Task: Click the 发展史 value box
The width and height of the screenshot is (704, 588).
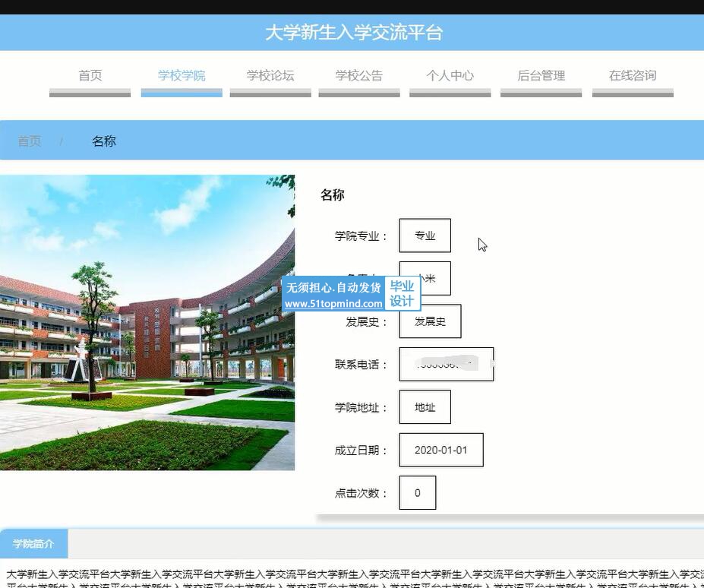Action: coord(430,321)
